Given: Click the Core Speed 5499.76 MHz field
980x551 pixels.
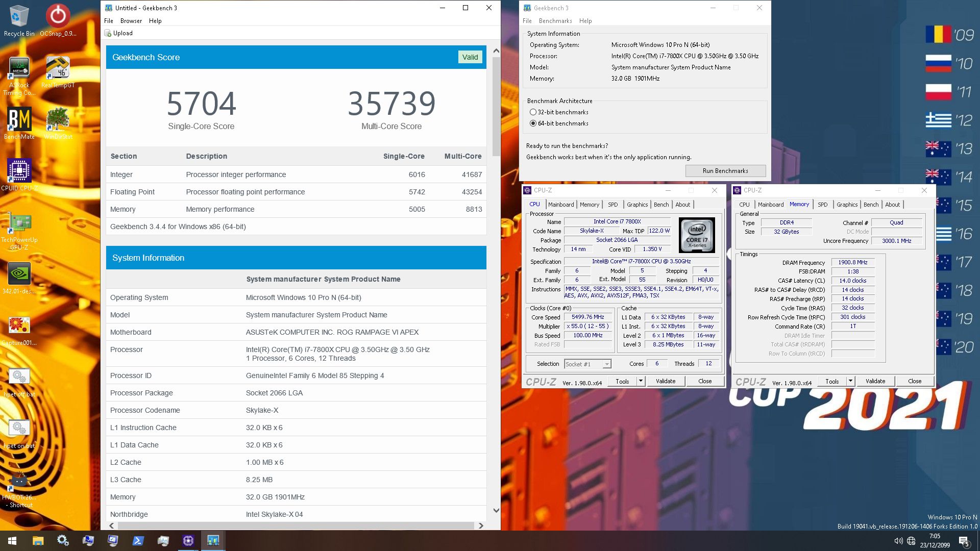Looking at the screenshot, I should [x=587, y=317].
